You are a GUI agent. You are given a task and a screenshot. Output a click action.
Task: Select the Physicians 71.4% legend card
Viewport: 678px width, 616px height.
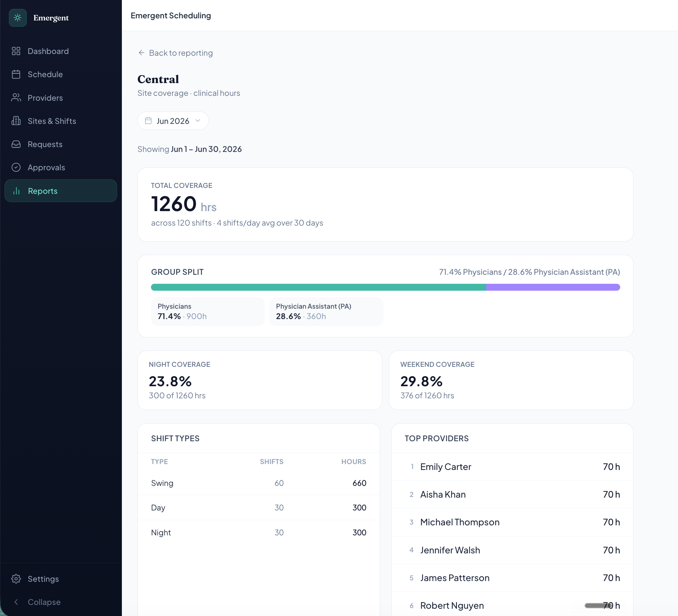point(208,311)
